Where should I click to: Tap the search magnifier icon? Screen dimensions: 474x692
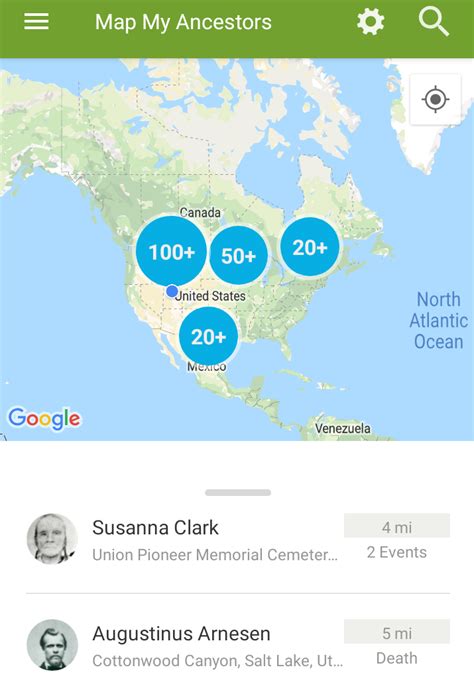[433, 22]
